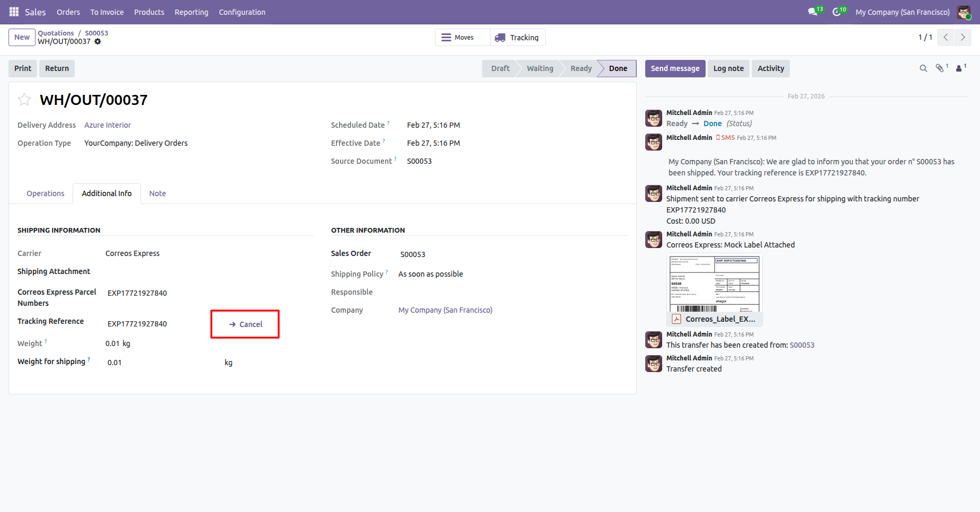Go to the next record arrow
The image size is (980, 512).
tap(963, 37)
